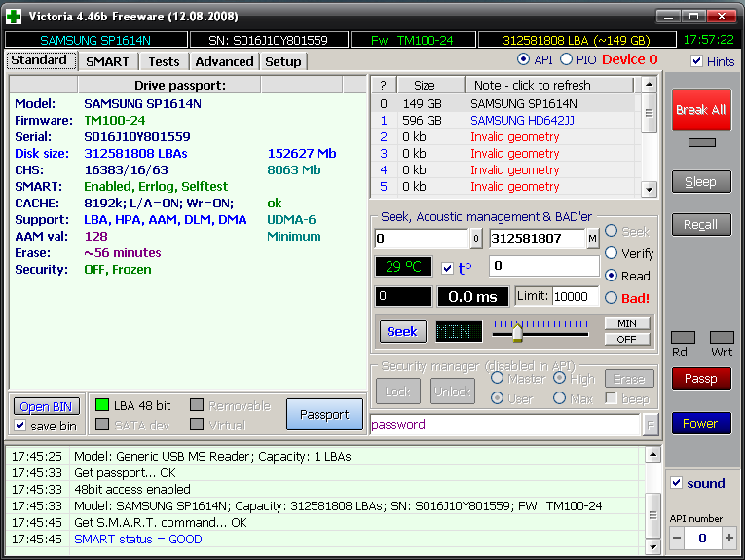
Task: Click the Sleep button
Action: coord(701,182)
